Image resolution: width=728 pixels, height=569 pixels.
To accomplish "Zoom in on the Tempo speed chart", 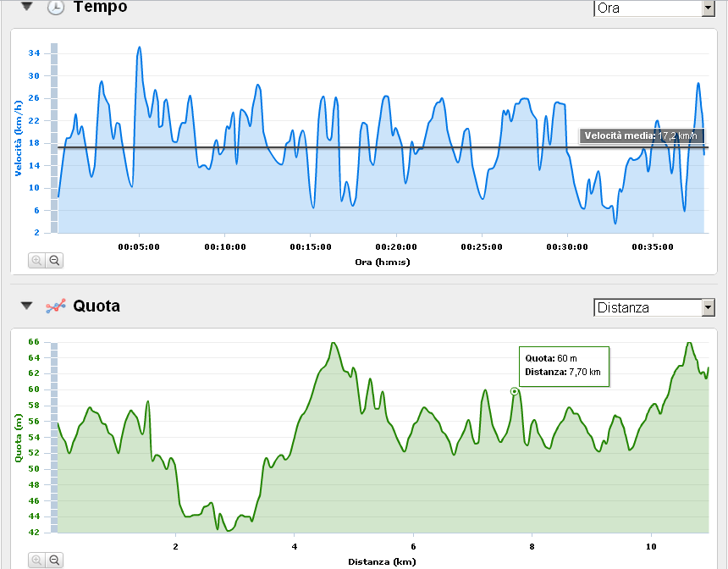I will click(36, 261).
